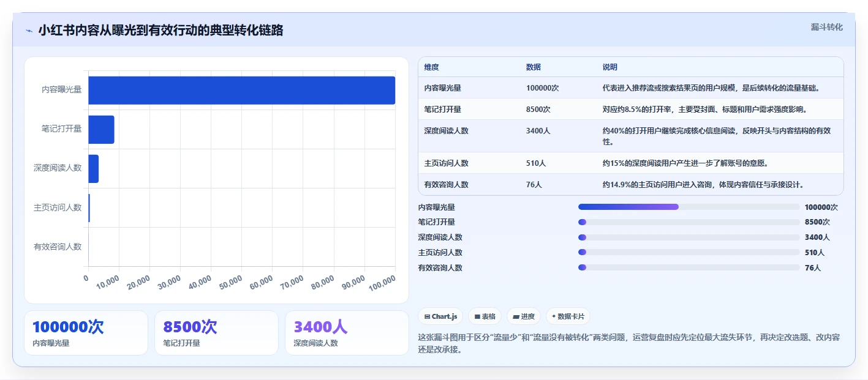Click the 数据 table column header
This screenshot has width=868, height=380.
tap(534, 67)
